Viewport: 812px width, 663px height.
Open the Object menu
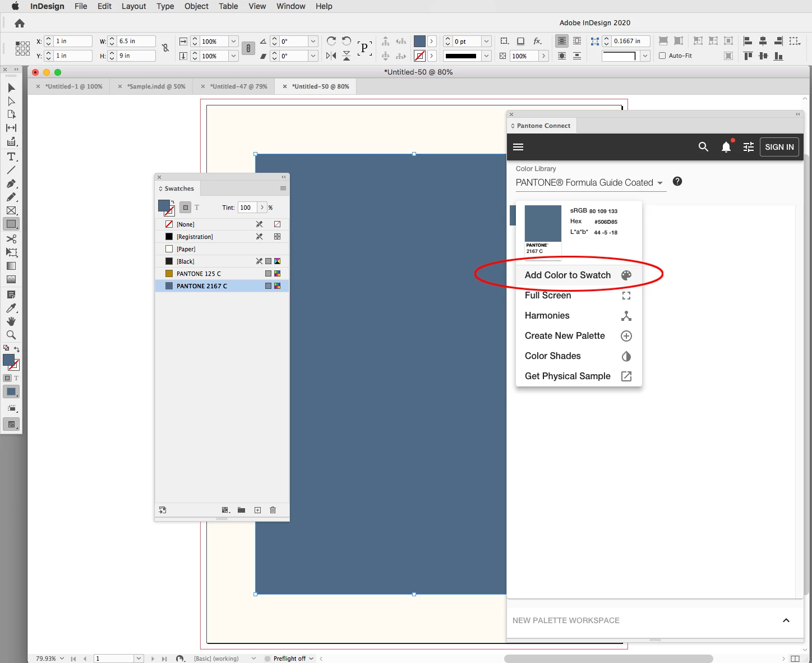[x=196, y=6]
